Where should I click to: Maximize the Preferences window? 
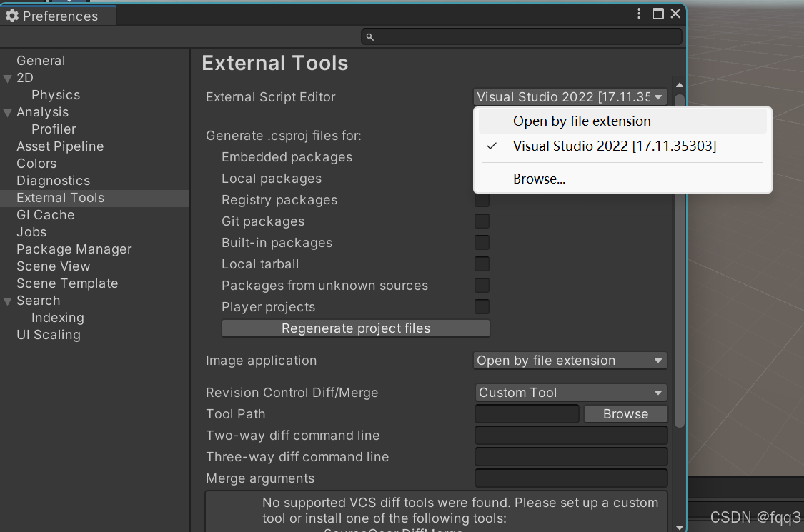pyautogui.click(x=658, y=14)
